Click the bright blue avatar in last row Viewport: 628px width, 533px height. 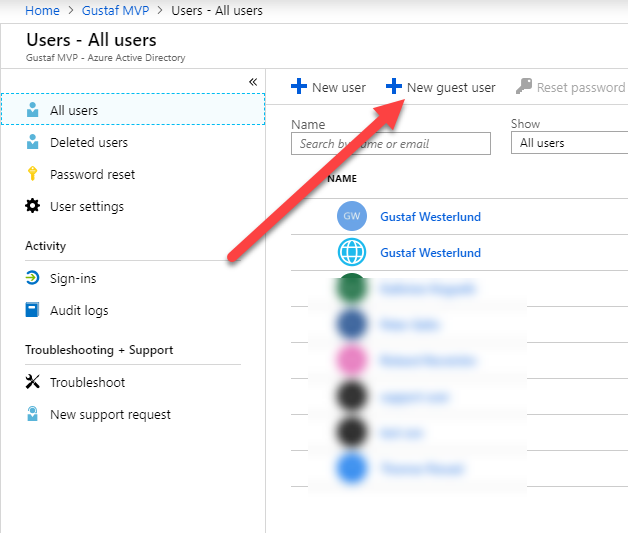[x=352, y=469]
